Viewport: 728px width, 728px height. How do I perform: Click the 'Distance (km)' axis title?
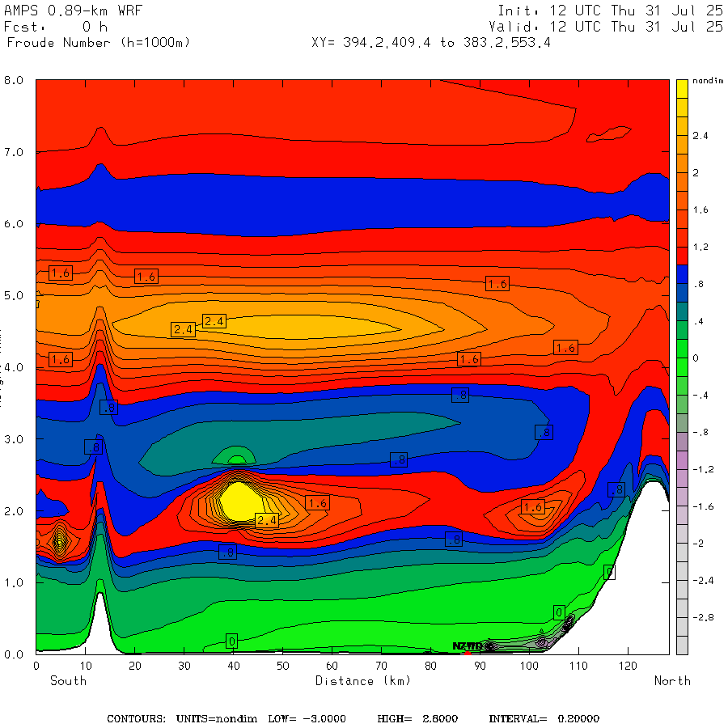(x=363, y=681)
